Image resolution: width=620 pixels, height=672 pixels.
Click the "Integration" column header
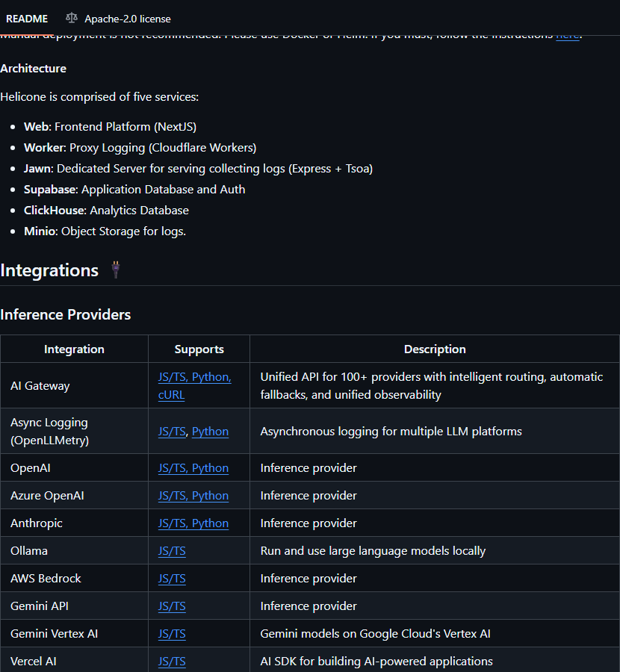[x=74, y=349]
